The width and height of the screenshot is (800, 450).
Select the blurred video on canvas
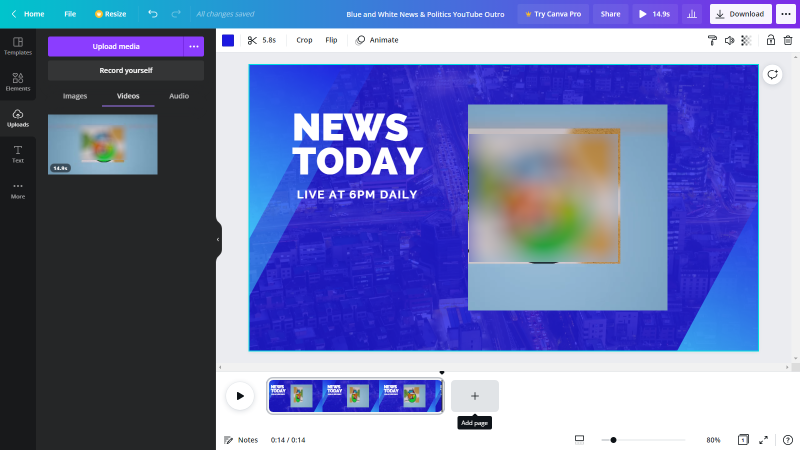[x=567, y=207]
